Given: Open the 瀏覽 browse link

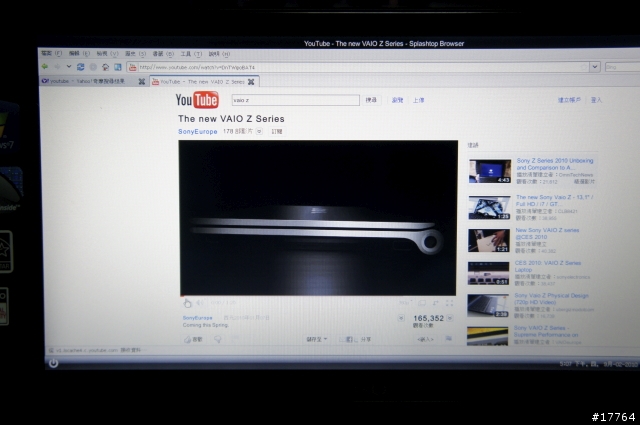Looking at the screenshot, I should pos(398,100).
